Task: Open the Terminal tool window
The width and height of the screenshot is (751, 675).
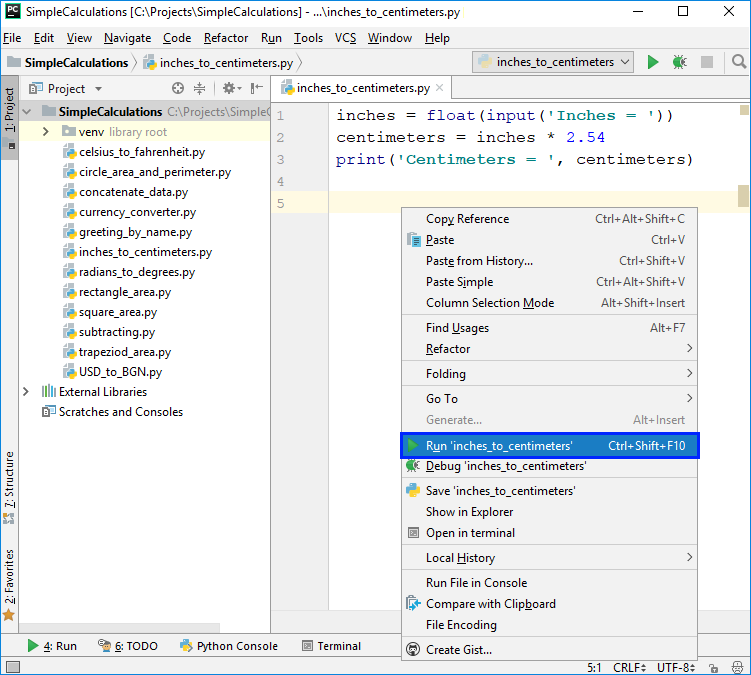Action: pos(331,646)
